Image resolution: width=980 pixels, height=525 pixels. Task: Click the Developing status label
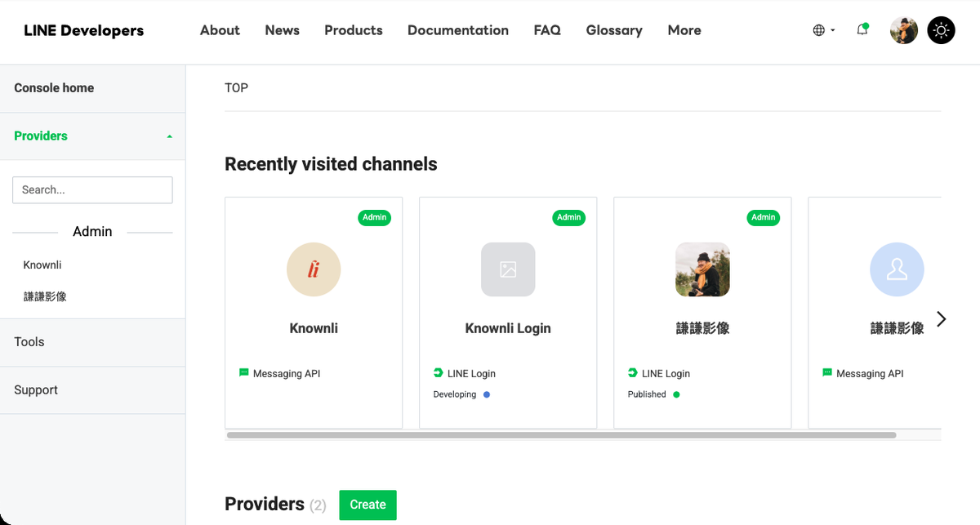pos(454,394)
